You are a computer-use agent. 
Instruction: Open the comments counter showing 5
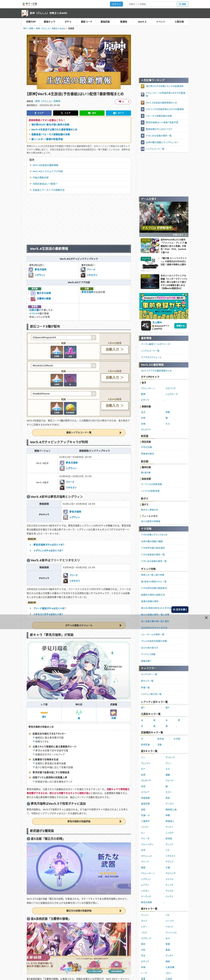click(x=123, y=102)
